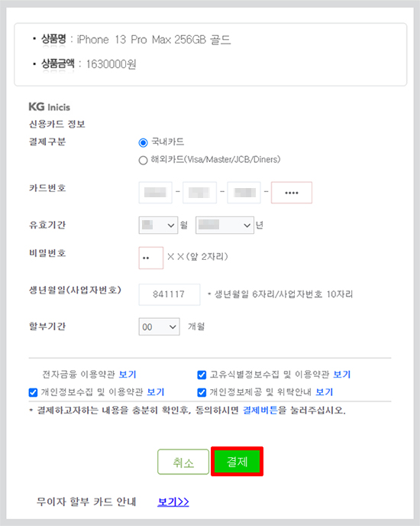Screen dimensions: 420x526
Task: Open 보기 link for 개인정보수집 약관
Action: coord(156,392)
